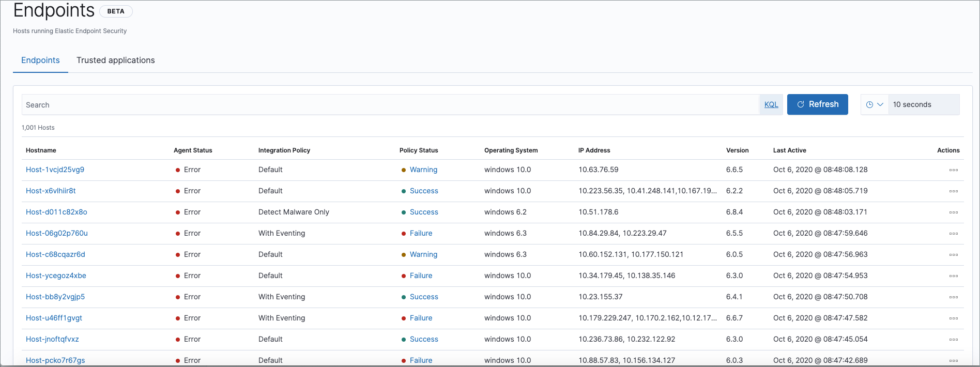Click the Refresh button
Viewport: 980px width, 367px height.
tap(817, 104)
